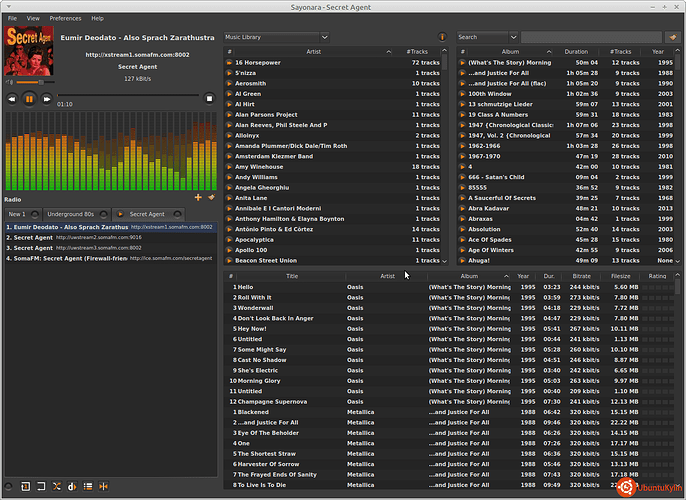Toggle repeat one track mode
The height and width of the screenshot is (500, 686).
[x=25, y=486]
